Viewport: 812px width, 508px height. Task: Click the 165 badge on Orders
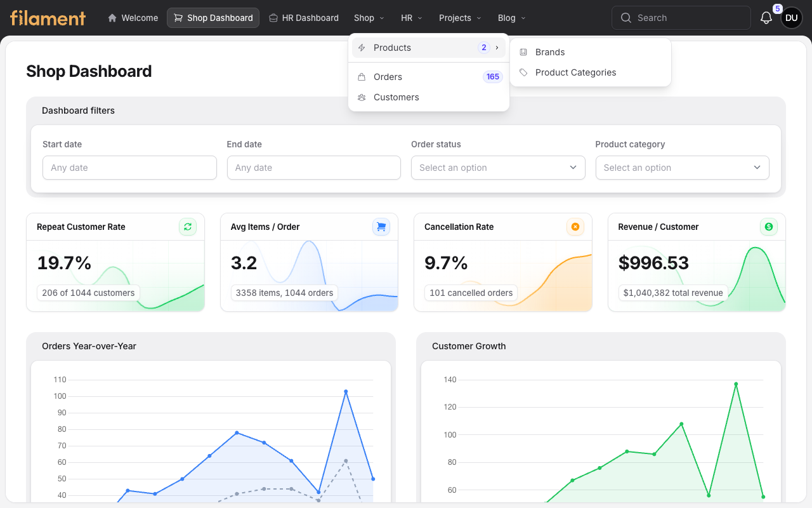[493, 77]
